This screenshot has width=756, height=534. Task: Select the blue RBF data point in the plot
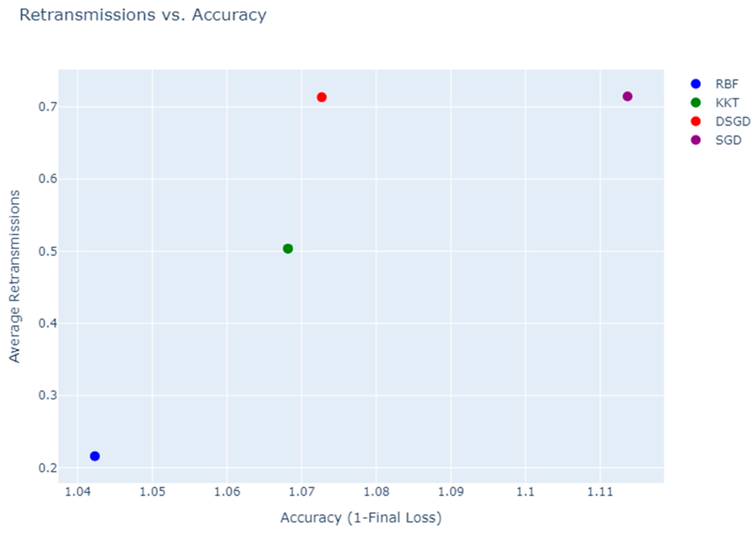(x=95, y=456)
